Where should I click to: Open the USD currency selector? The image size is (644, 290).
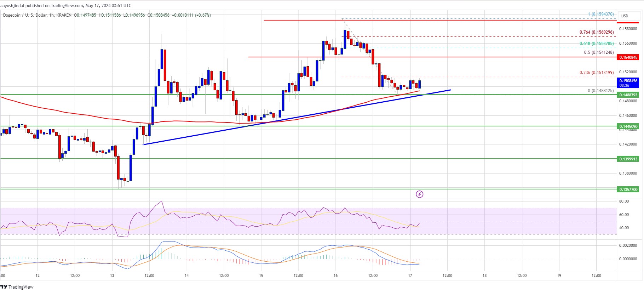625,16
